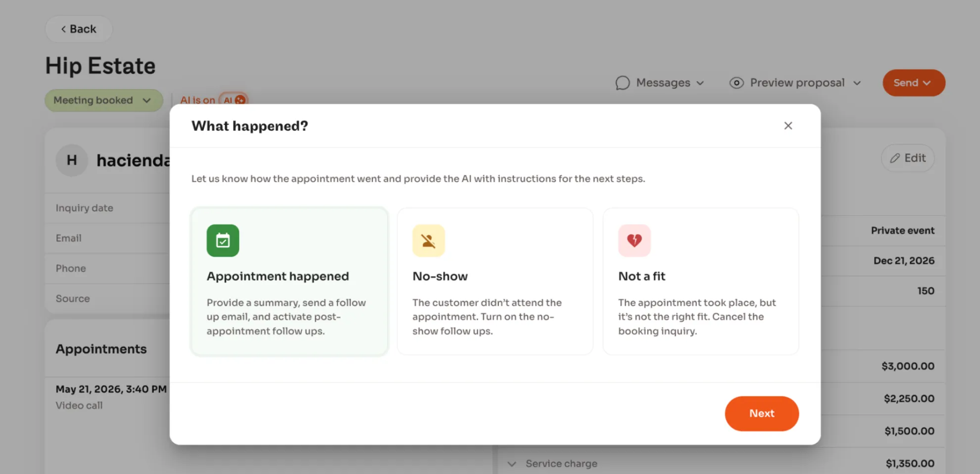Screen dimensions: 980x474
Task: Click the $3,000.00 amount
Action: pyautogui.click(x=908, y=366)
